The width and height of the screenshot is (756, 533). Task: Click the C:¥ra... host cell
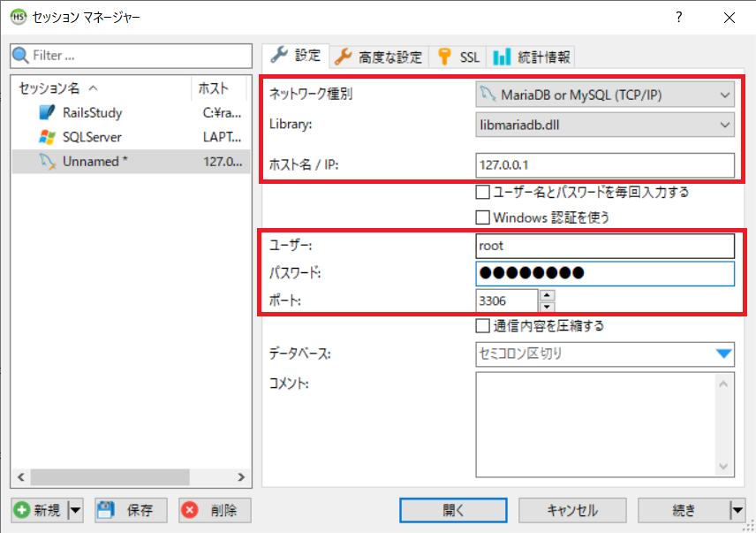[222, 112]
